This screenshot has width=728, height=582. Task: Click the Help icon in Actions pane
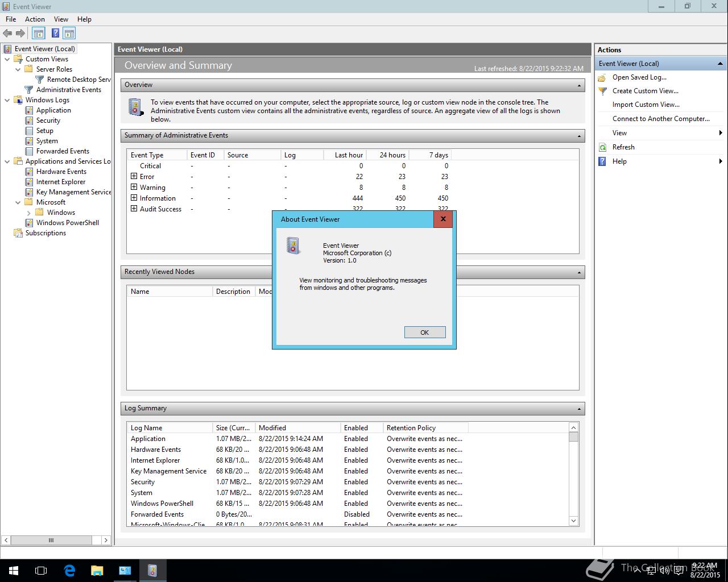[x=602, y=161]
